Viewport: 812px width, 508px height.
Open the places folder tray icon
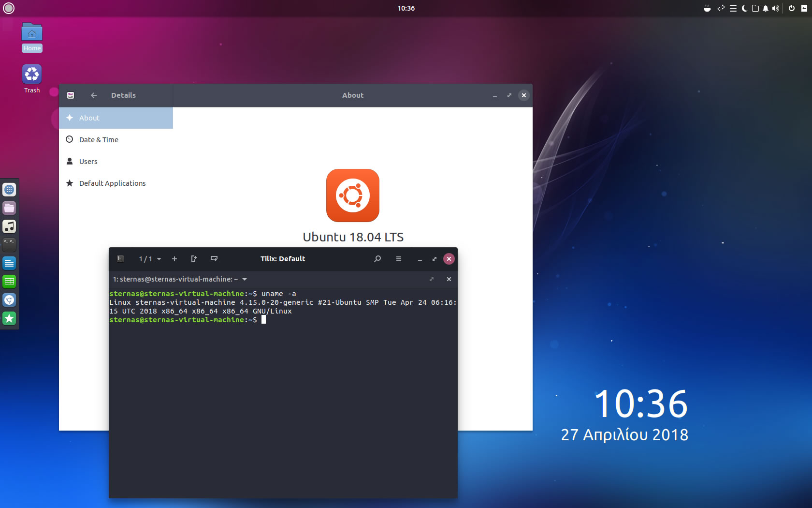(755, 8)
